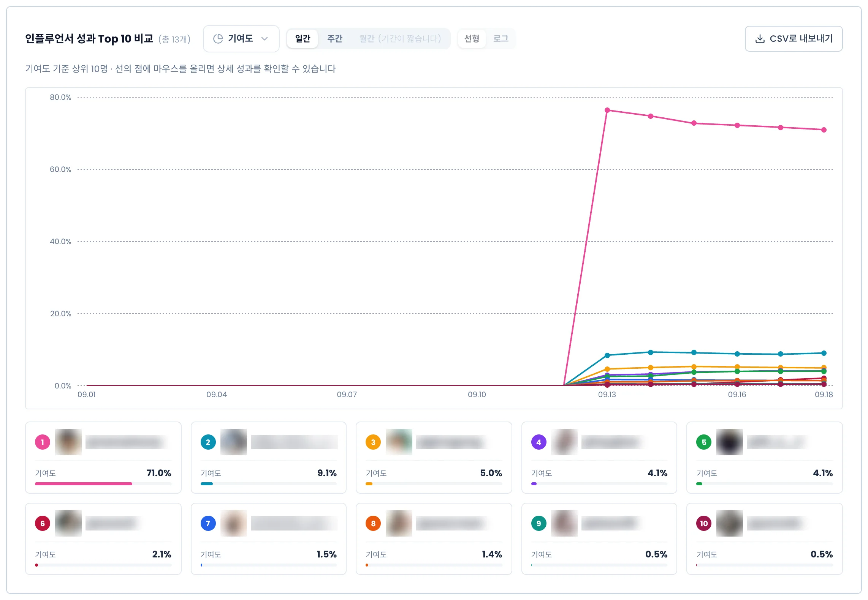Select the disabled 월간 period tab
Screen dimensions: 868x600
tap(400, 39)
